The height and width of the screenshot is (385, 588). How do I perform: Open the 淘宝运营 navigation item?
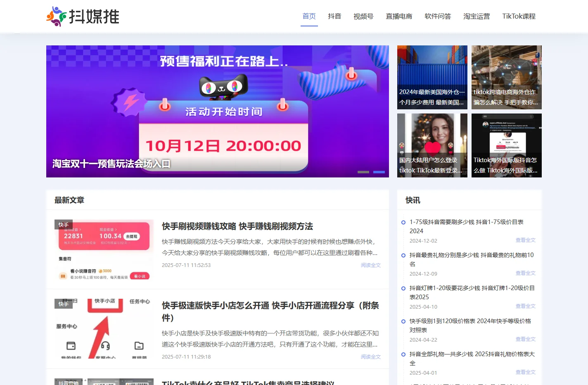pos(477,17)
